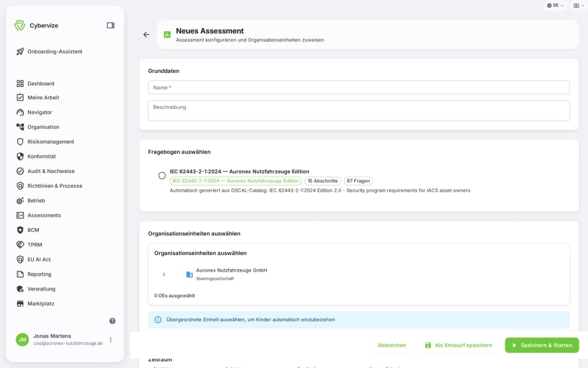
Task: Click Als Entwurf speichern button
Action: (459, 345)
